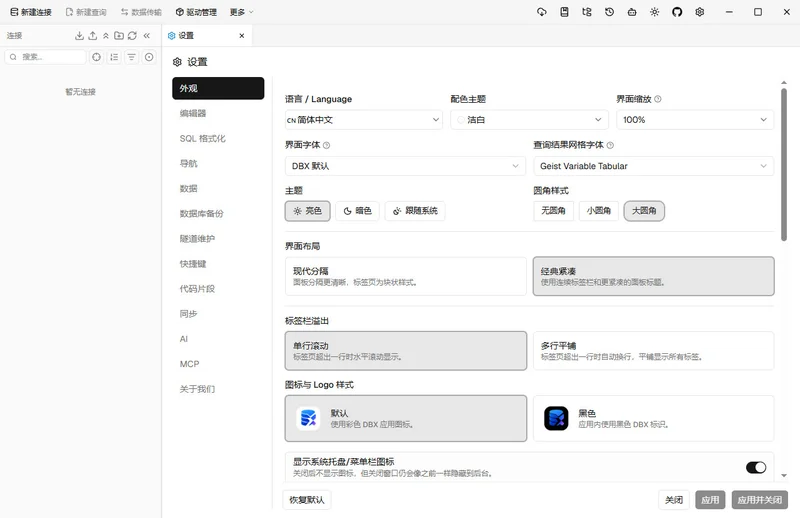Close the 设置 tab
The width and height of the screenshot is (800, 518).
coord(242,36)
